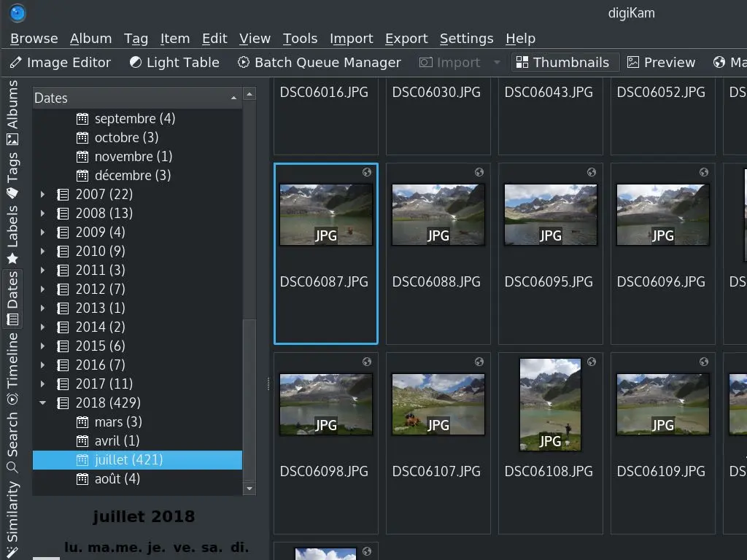
Task: Toggle the Thumbnails view
Action: 565,62
